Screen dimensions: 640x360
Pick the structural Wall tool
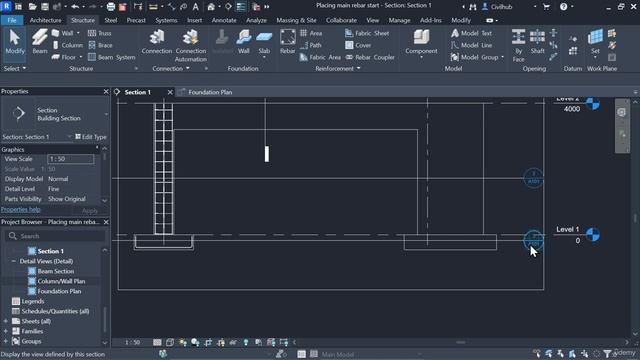65,33
